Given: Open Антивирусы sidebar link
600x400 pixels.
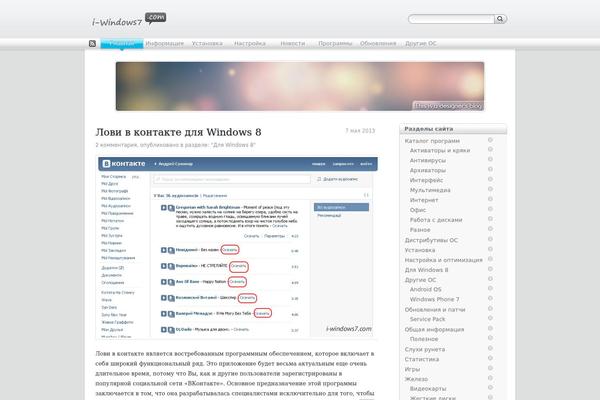Looking at the screenshot, I should click(428, 160).
